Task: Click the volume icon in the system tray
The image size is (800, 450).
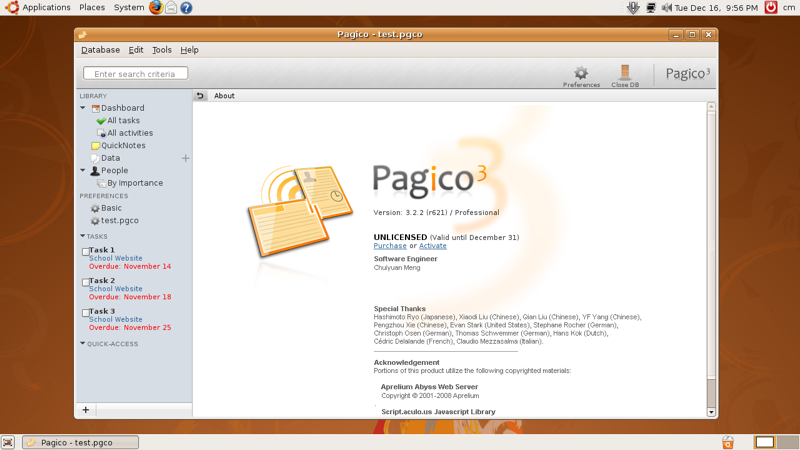Action: pos(666,8)
